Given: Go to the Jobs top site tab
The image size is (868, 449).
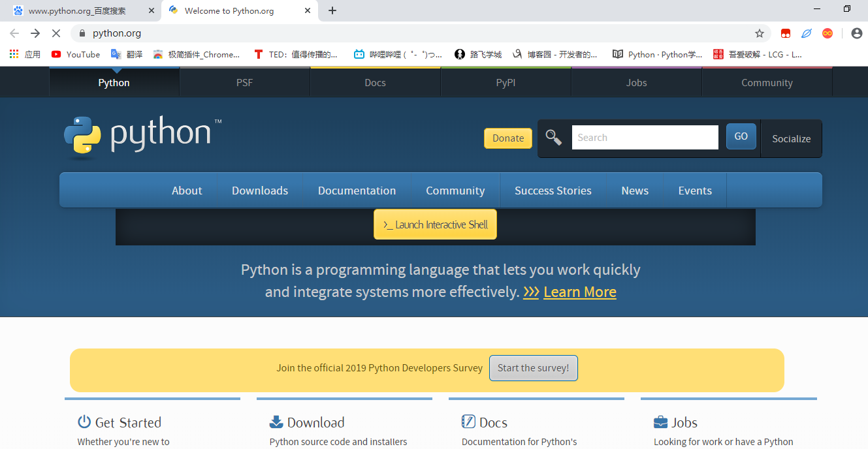Looking at the screenshot, I should tap(637, 83).
